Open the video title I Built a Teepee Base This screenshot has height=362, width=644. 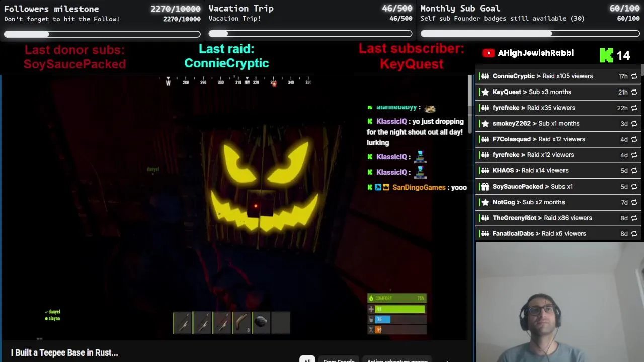[x=64, y=353]
